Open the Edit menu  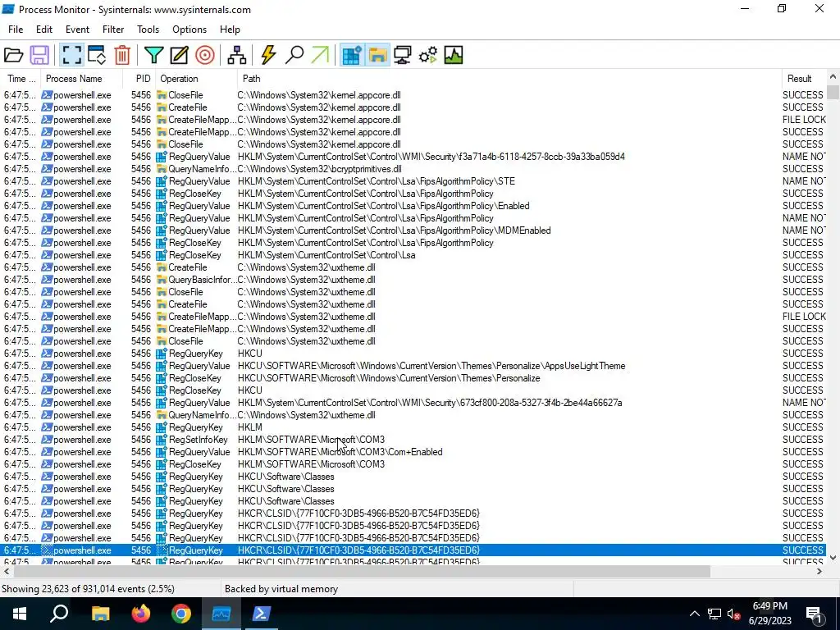[44, 30]
